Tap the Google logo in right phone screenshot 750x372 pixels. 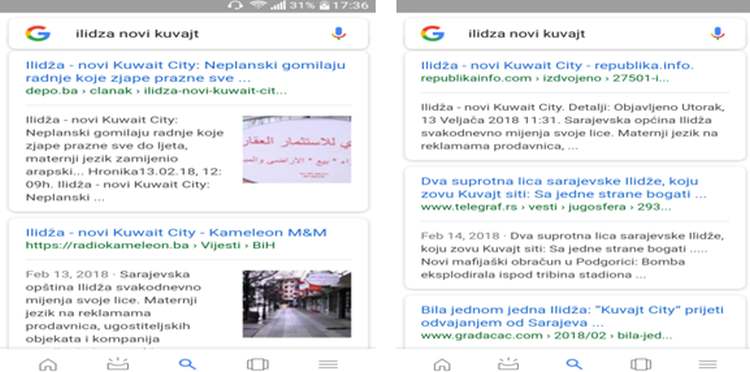[x=433, y=33]
